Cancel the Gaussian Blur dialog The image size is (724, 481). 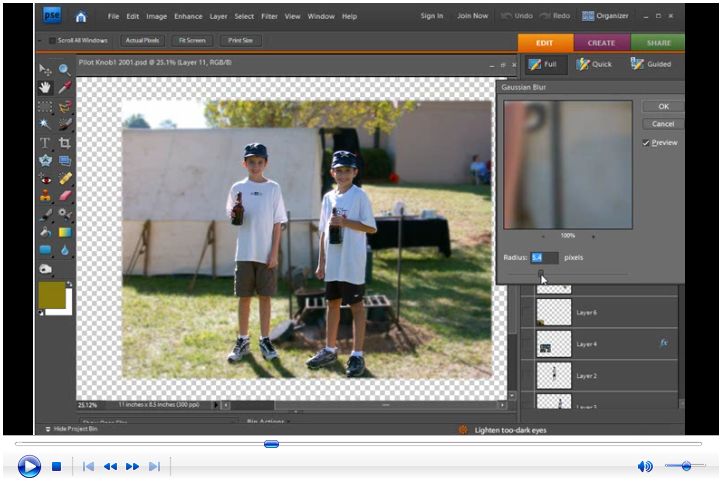[x=663, y=124]
